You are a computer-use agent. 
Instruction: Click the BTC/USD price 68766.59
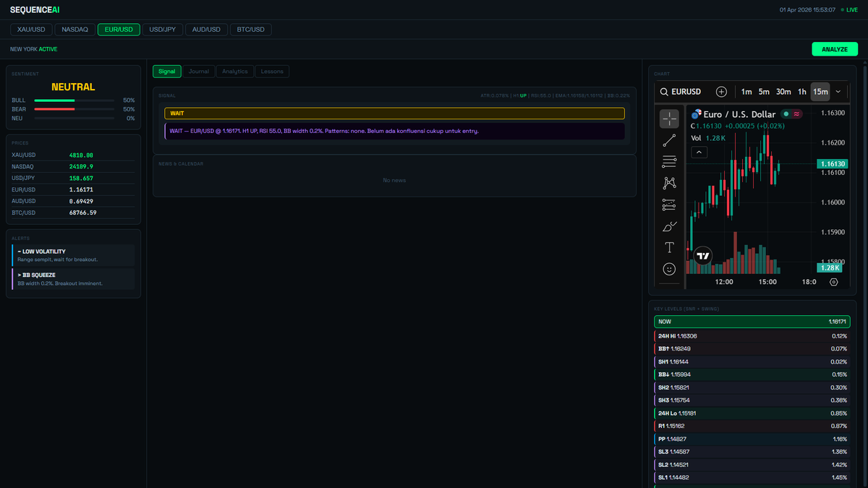pyautogui.click(x=83, y=213)
